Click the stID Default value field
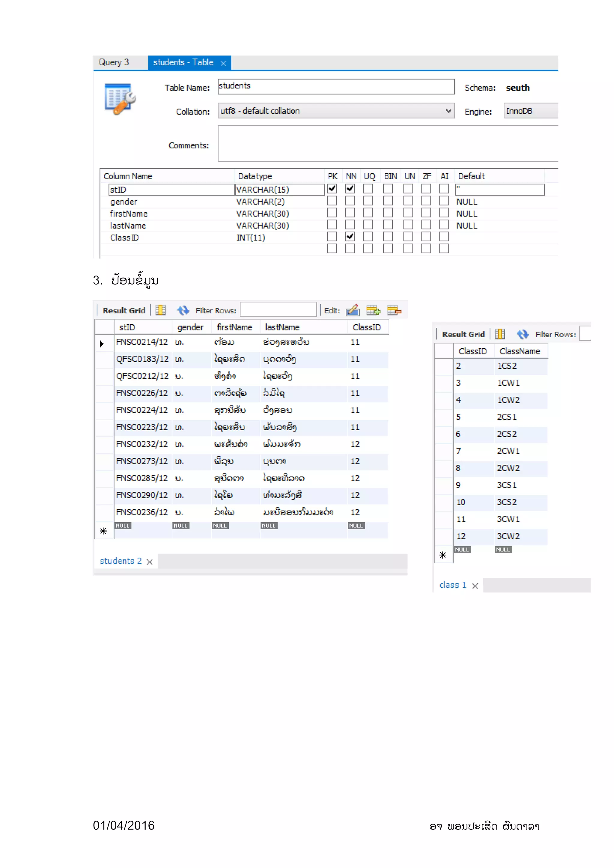614x868 pixels. [499, 189]
